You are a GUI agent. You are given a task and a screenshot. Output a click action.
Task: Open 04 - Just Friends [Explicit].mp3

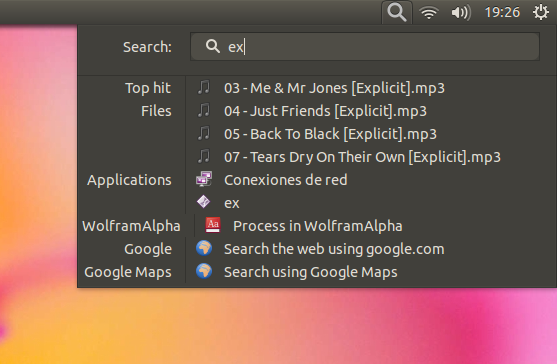(325, 111)
